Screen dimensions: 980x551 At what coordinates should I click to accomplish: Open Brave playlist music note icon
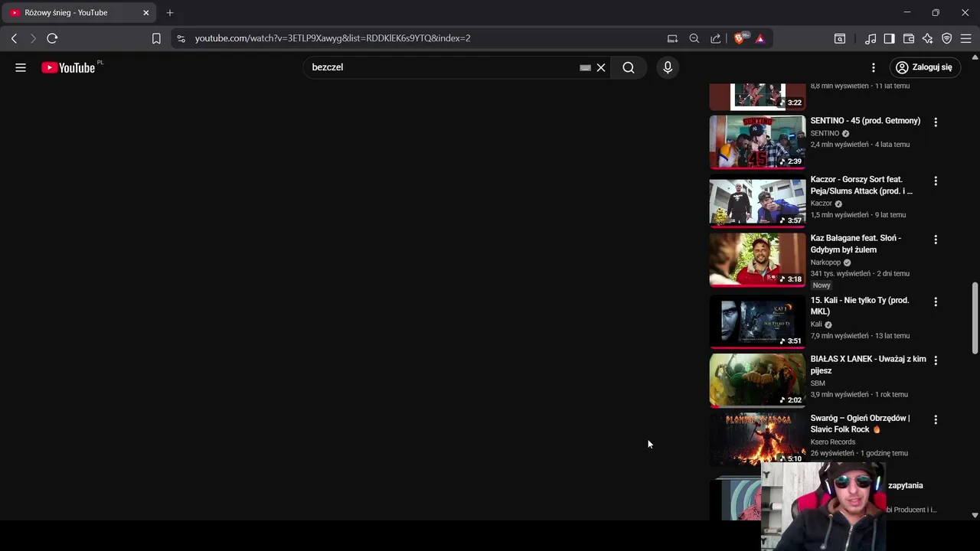871,38
